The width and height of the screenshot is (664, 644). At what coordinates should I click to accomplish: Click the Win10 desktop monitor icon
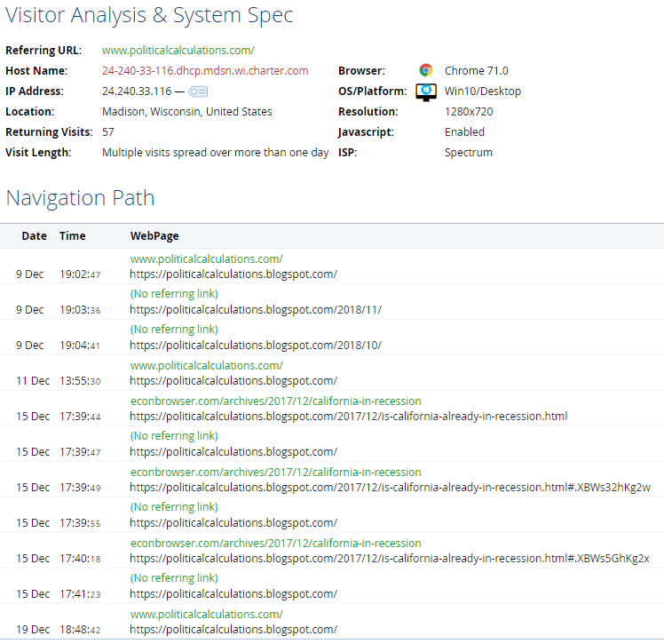click(426, 92)
